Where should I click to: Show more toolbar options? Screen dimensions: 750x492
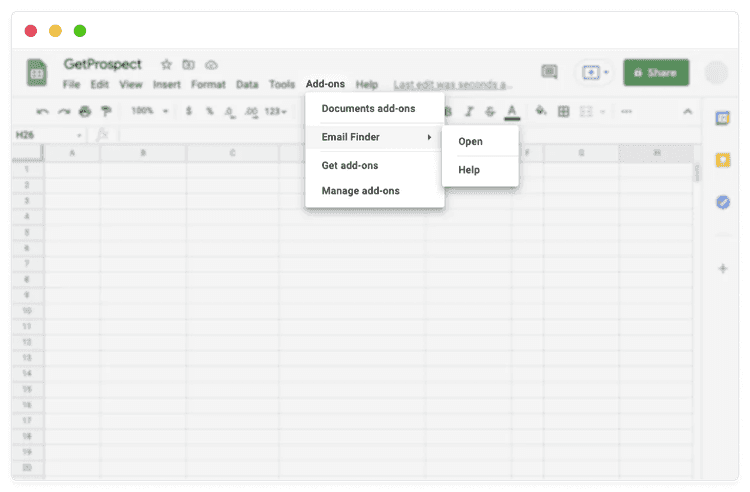(626, 111)
